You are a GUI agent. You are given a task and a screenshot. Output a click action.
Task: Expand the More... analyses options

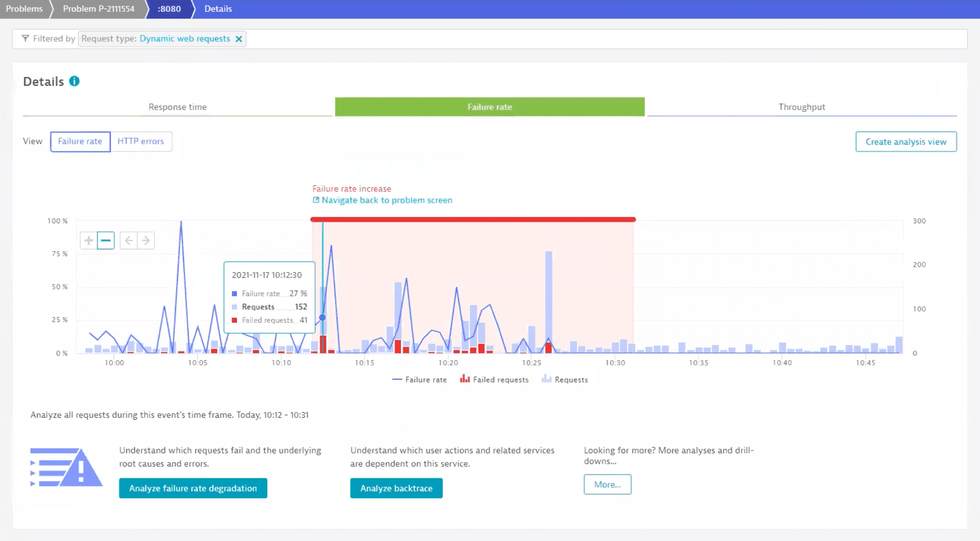coord(607,485)
